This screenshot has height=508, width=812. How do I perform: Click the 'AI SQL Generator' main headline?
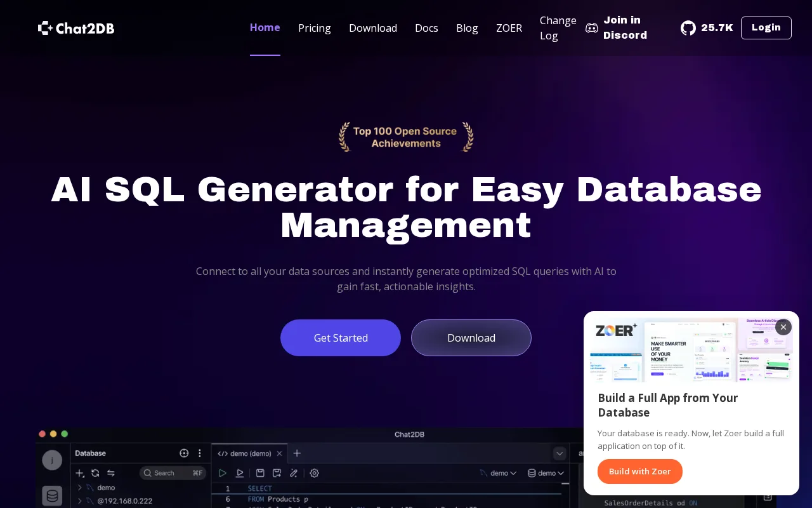click(406, 207)
